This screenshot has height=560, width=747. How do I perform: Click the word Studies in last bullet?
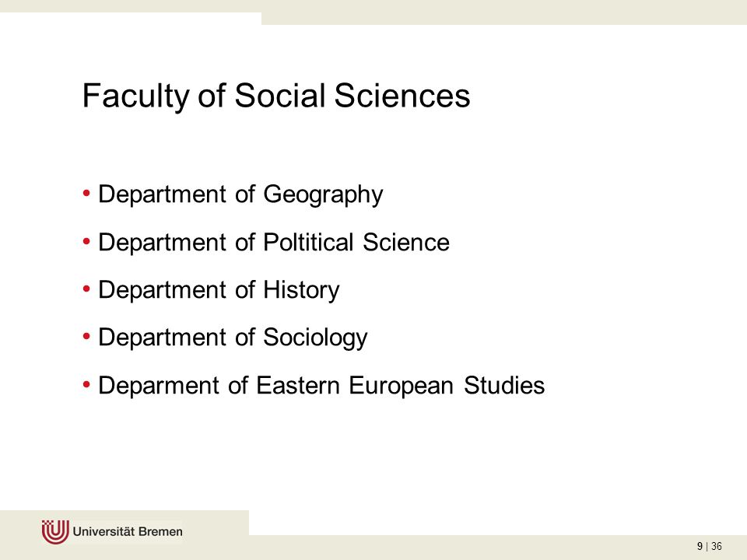click(504, 385)
